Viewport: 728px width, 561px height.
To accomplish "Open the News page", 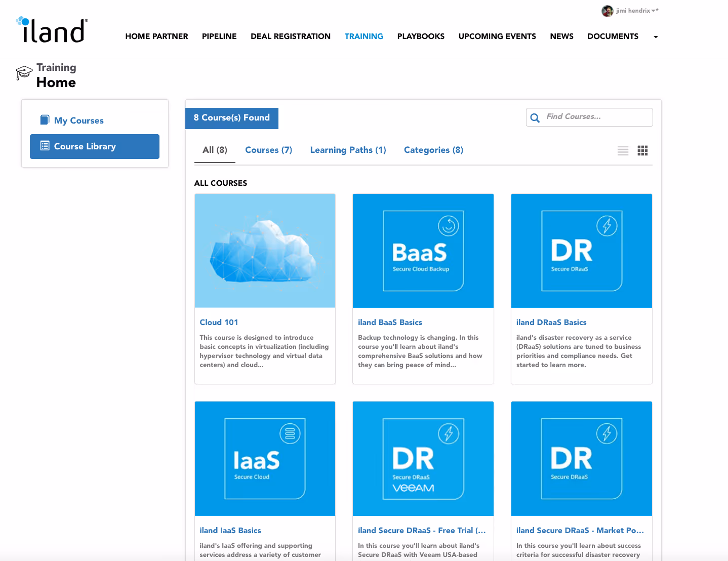I will pos(562,36).
